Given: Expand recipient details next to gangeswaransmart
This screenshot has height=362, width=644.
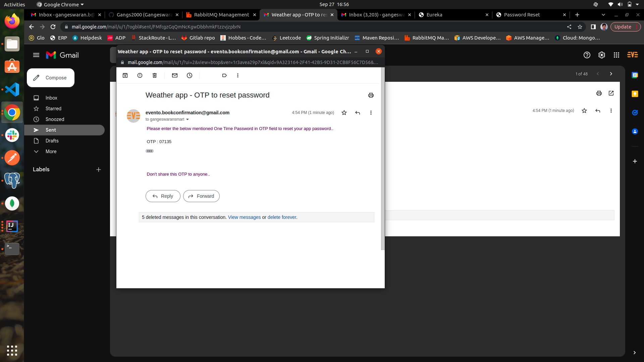Looking at the screenshot, I should 187,120.
